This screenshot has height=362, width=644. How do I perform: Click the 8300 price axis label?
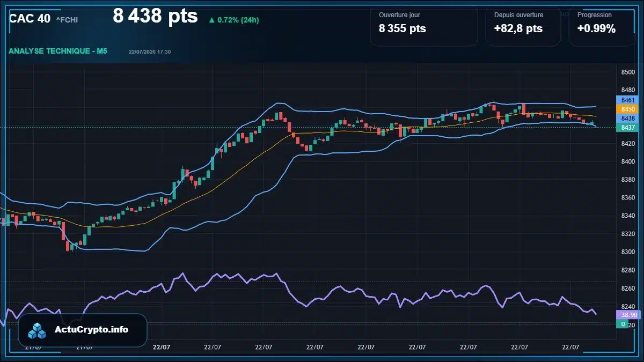coord(628,252)
